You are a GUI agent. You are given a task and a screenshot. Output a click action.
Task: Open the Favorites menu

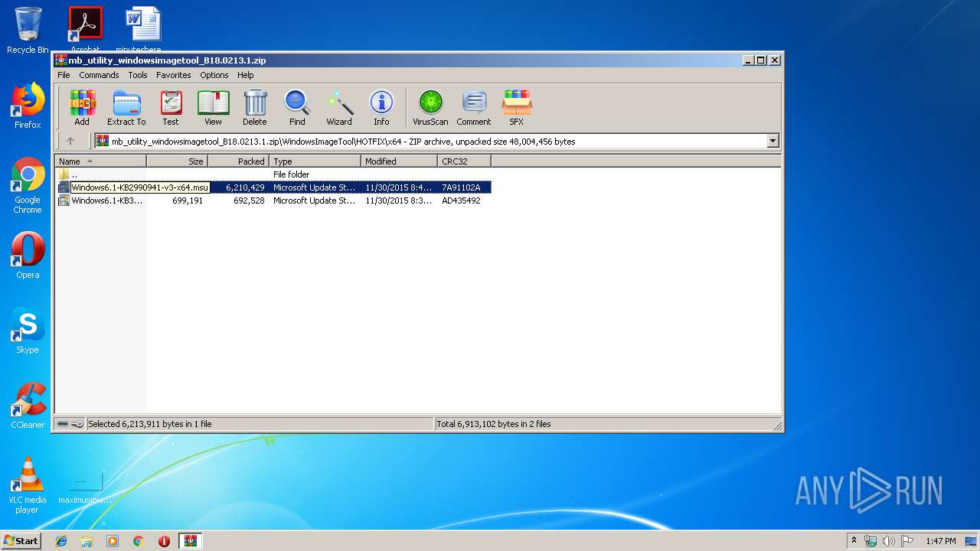[174, 75]
